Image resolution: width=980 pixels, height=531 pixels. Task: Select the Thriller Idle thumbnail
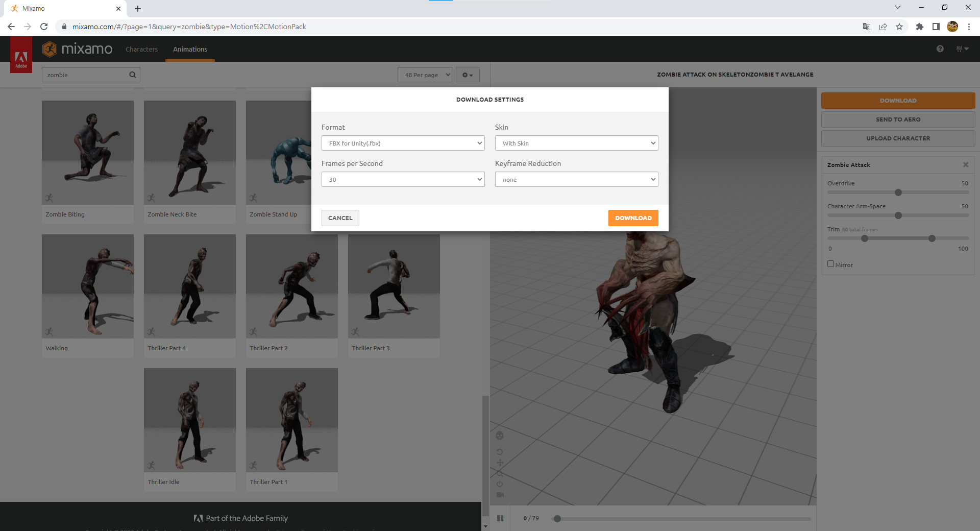point(190,420)
